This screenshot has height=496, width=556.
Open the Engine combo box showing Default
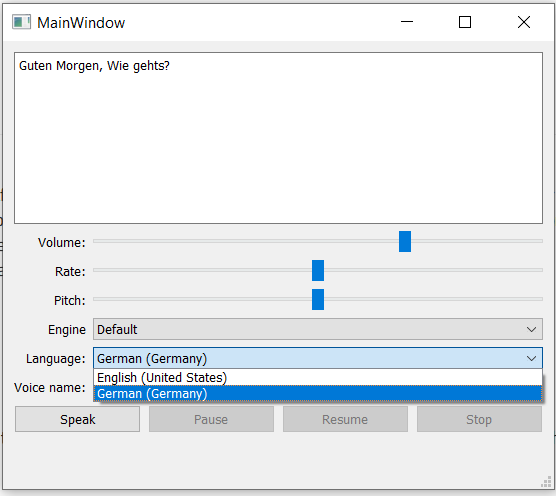click(318, 329)
